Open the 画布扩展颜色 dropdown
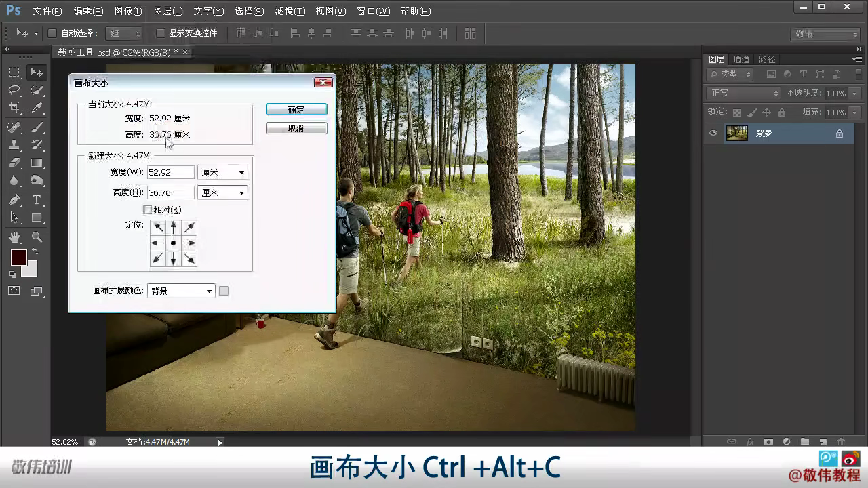 (181, 291)
